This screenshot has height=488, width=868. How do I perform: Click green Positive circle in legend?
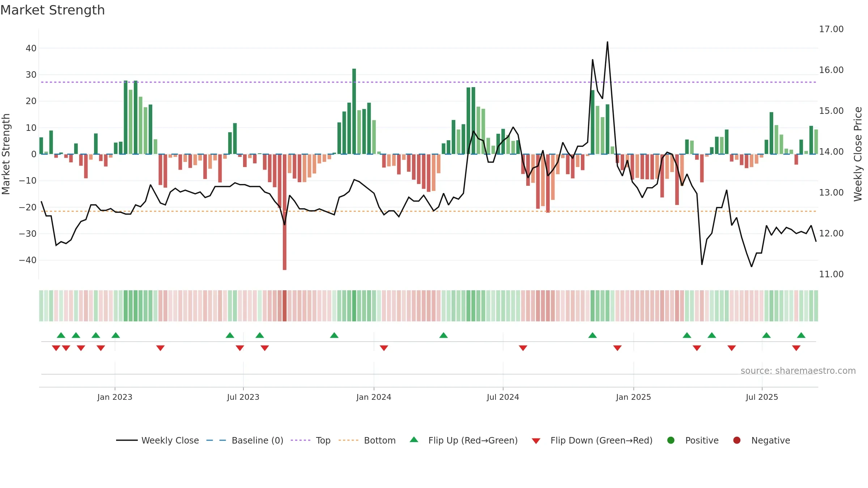pyautogui.click(x=671, y=440)
